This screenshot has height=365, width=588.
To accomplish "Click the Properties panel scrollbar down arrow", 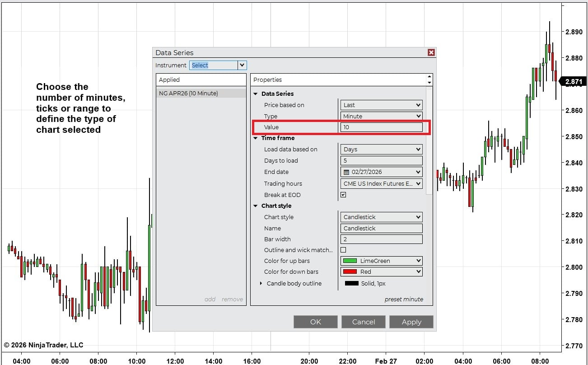I will (429, 84).
